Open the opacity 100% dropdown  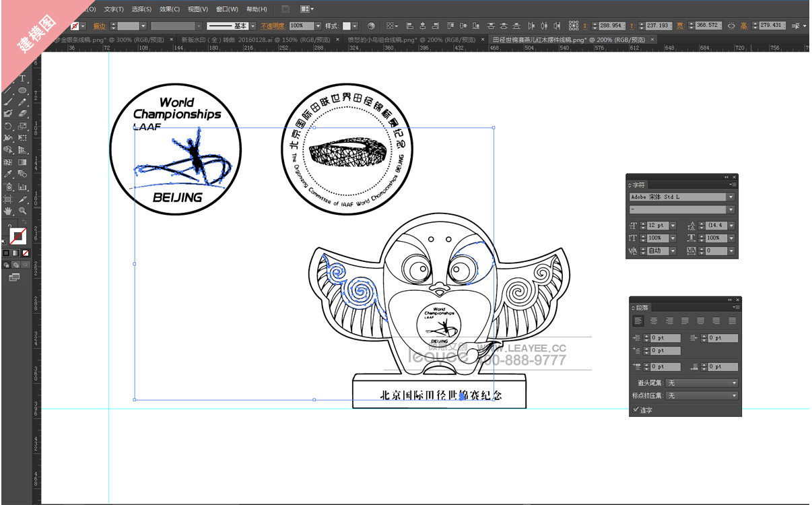pos(318,26)
